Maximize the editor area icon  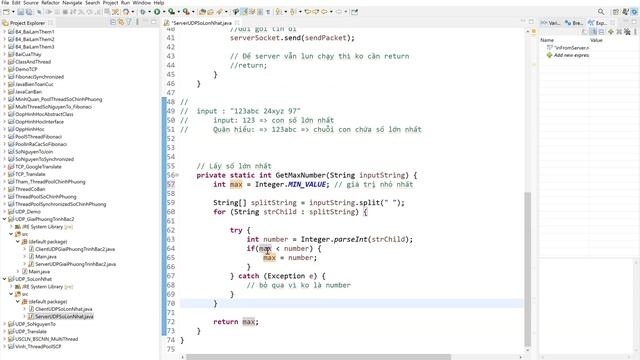click(531, 21)
